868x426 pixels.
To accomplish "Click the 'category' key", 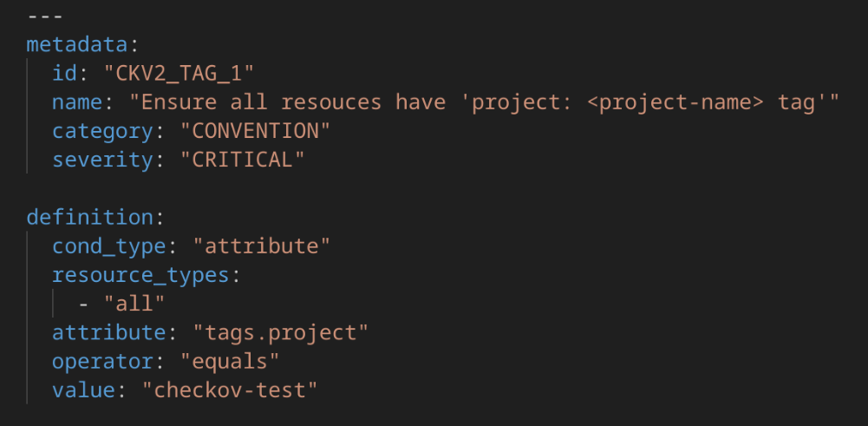I will click(x=102, y=131).
